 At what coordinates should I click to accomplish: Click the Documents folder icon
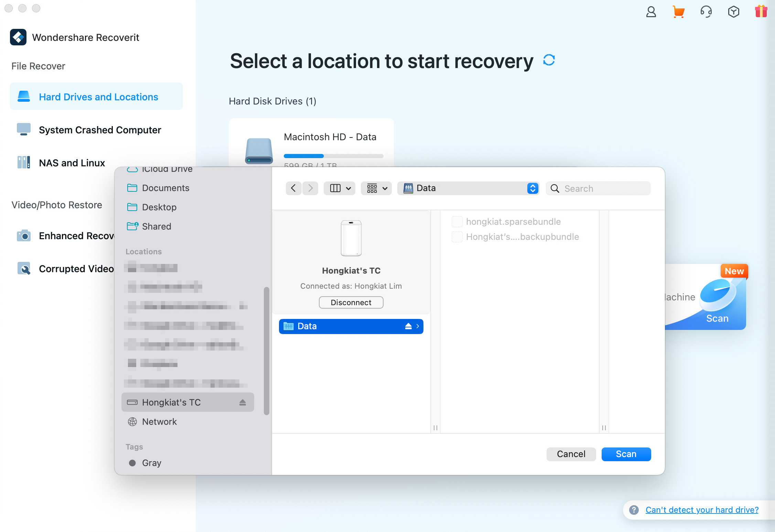pos(132,188)
